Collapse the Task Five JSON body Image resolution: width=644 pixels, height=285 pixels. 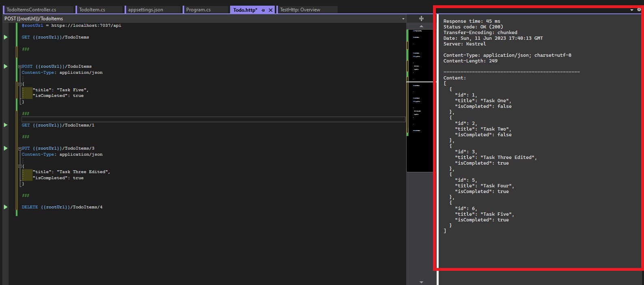pos(19,84)
